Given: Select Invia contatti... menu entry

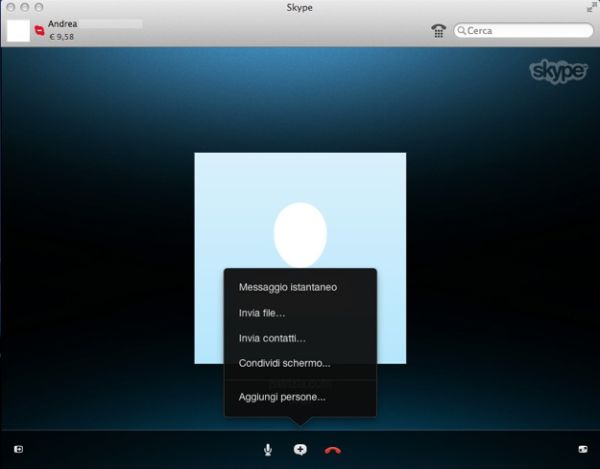Looking at the screenshot, I should [272, 338].
